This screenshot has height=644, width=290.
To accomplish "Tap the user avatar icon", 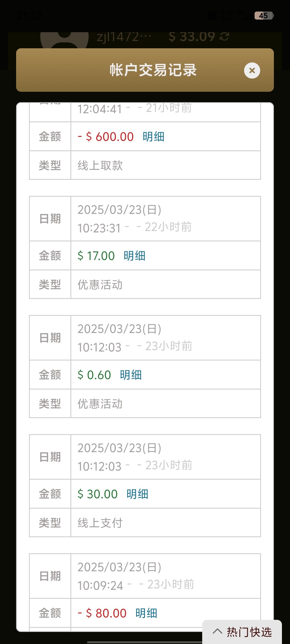I will click(64, 39).
